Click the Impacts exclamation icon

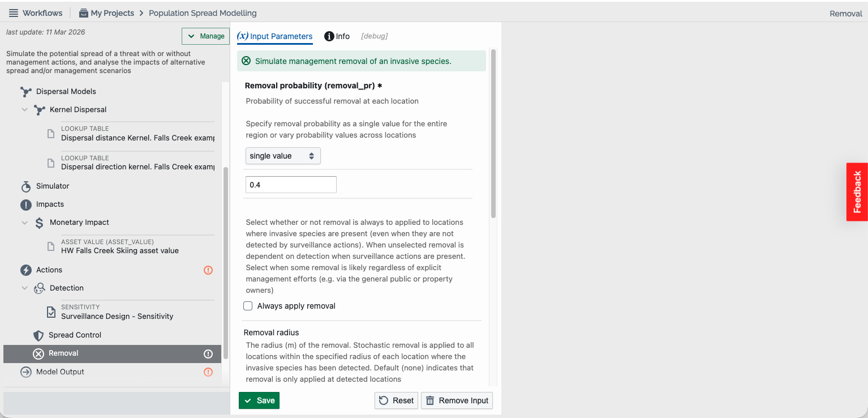click(x=26, y=204)
